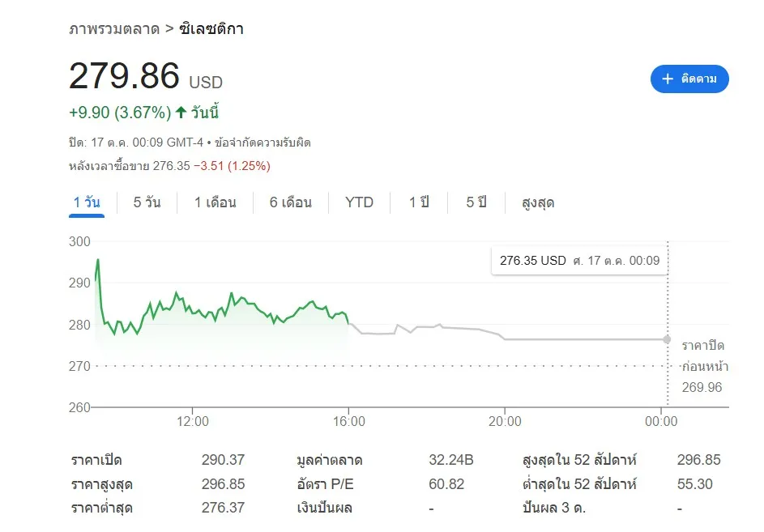Click the ซิเลซติกา breadcrumb name
The image size is (764, 532).
coord(211,29)
